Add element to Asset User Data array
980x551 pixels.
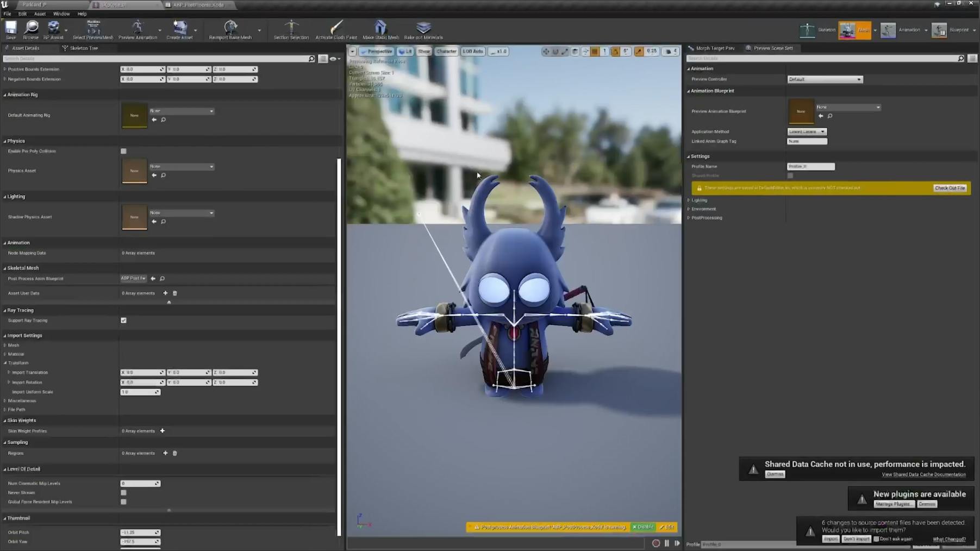click(165, 293)
